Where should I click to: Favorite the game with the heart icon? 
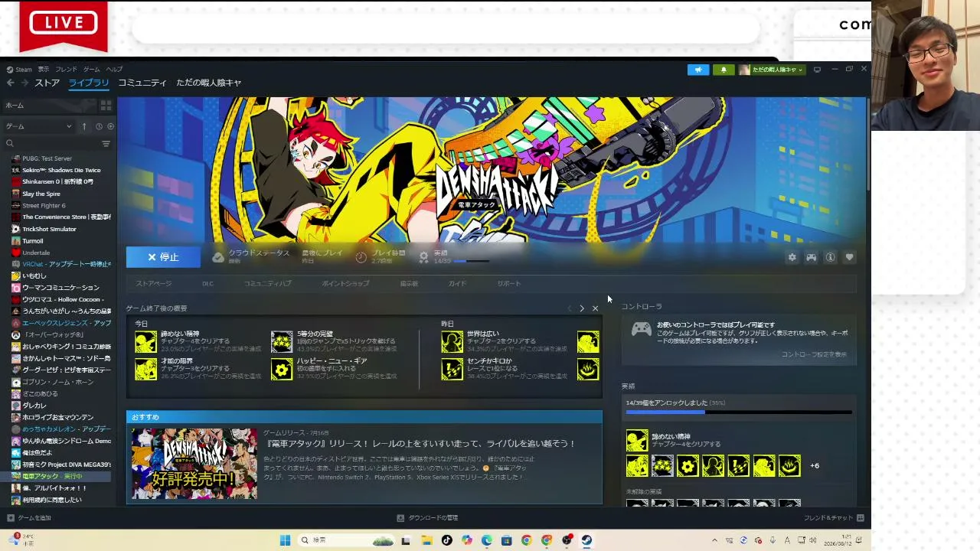pos(849,257)
